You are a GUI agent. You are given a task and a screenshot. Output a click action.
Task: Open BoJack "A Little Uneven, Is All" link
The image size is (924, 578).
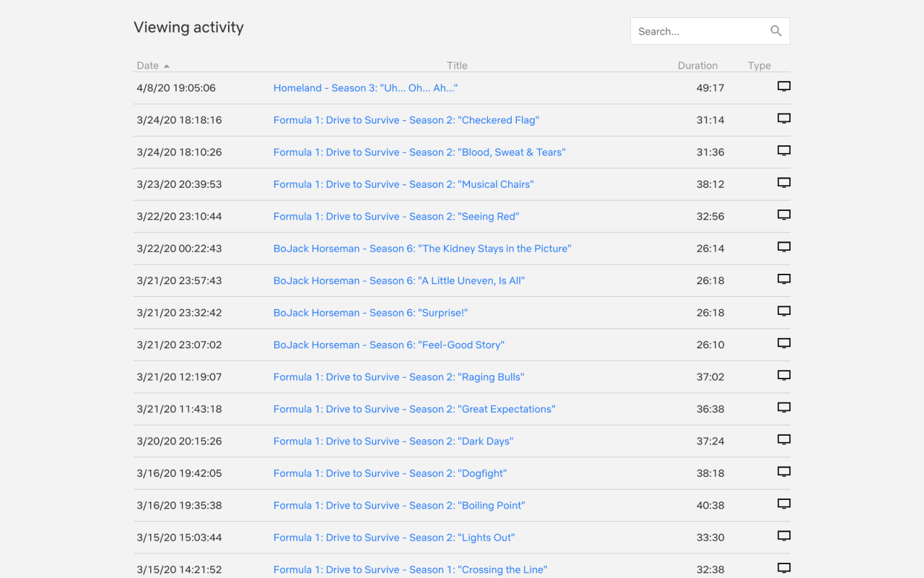tap(399, 280)
